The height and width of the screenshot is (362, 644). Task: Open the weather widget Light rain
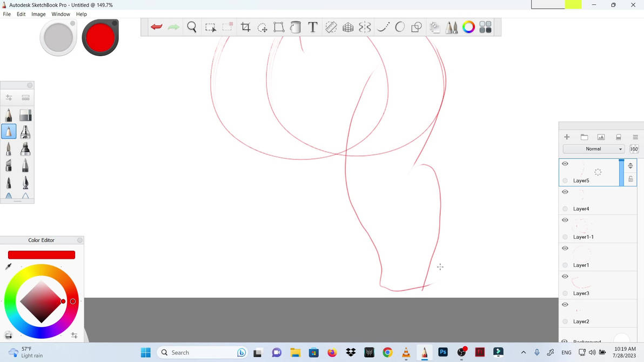[26, 352]
